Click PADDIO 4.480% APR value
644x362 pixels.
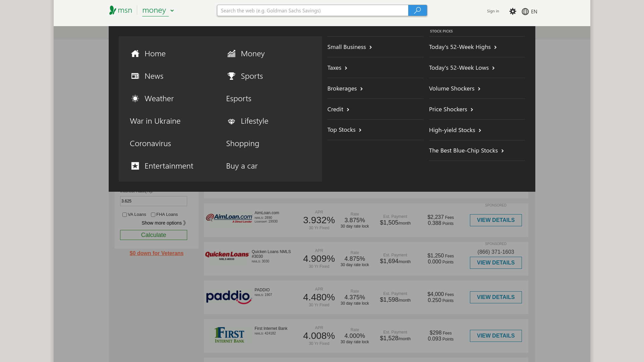(319, 297)
